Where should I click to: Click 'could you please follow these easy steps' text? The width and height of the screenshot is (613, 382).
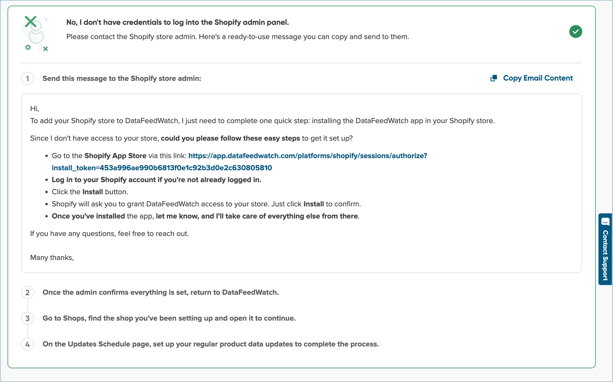pyautogui.click(x=230, y=138)
